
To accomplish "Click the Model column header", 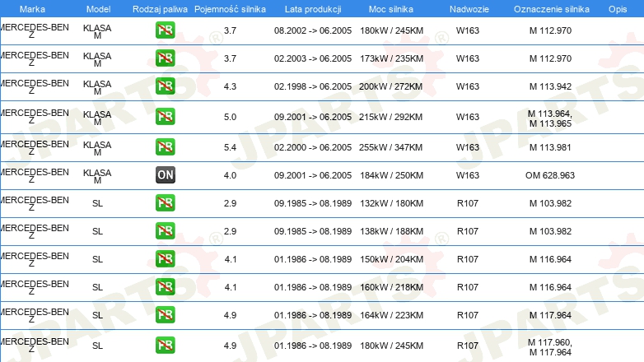I will [x=98, y=9].
